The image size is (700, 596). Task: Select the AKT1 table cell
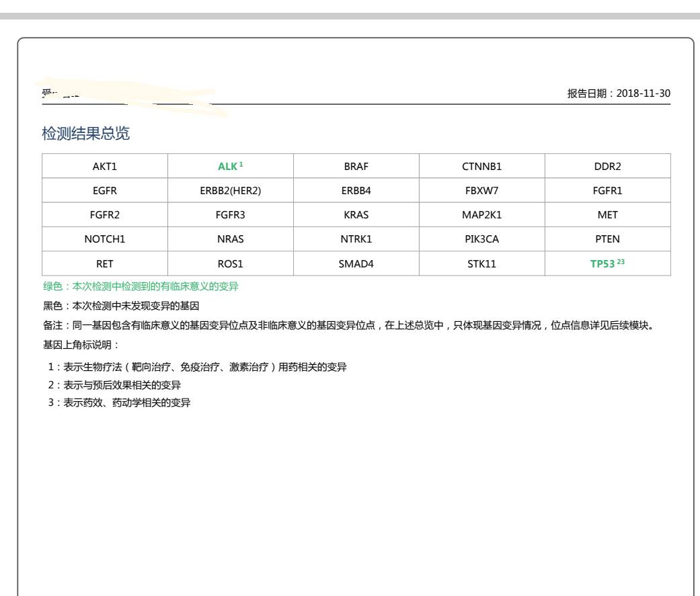105,167
